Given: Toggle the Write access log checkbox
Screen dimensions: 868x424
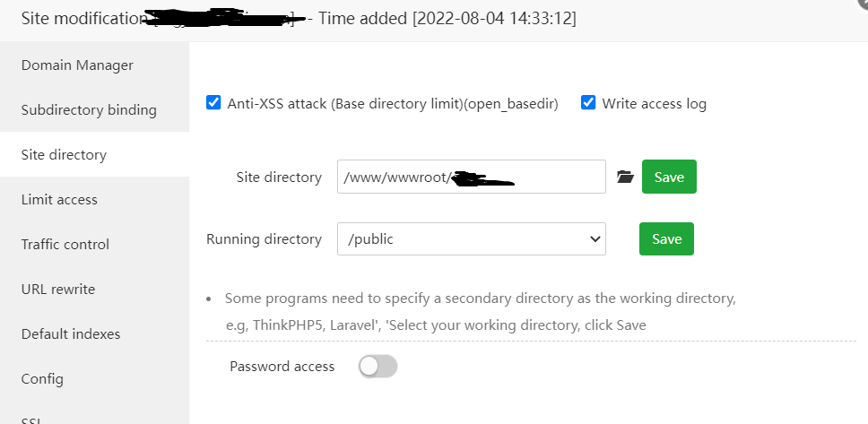Looking at the screenshot, I should 588,103.
